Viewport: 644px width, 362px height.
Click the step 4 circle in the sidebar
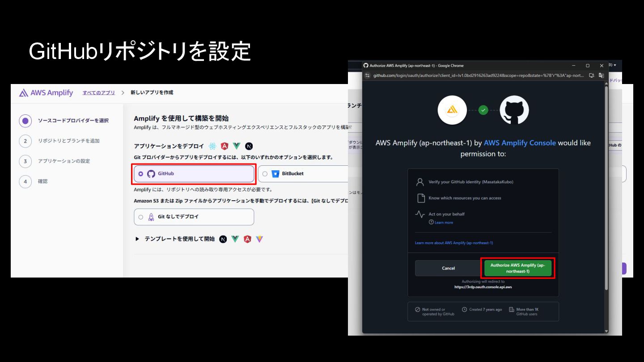click(x=25, y=181)
